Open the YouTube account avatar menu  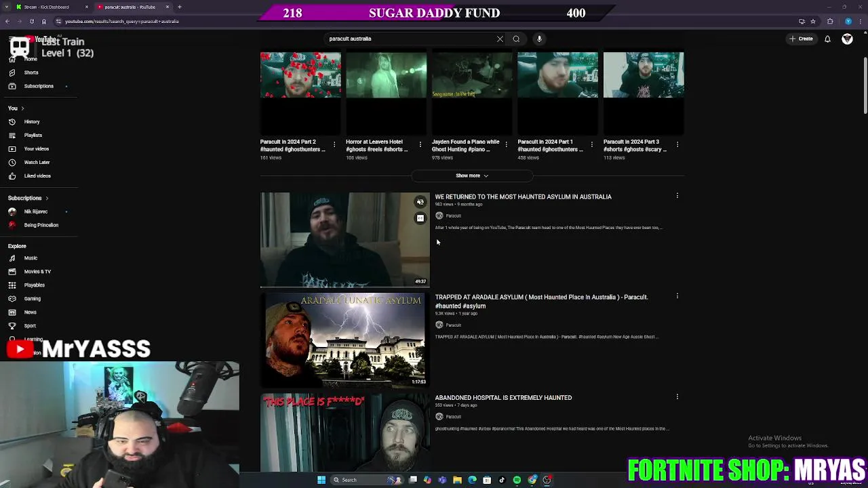coord(847,39)
